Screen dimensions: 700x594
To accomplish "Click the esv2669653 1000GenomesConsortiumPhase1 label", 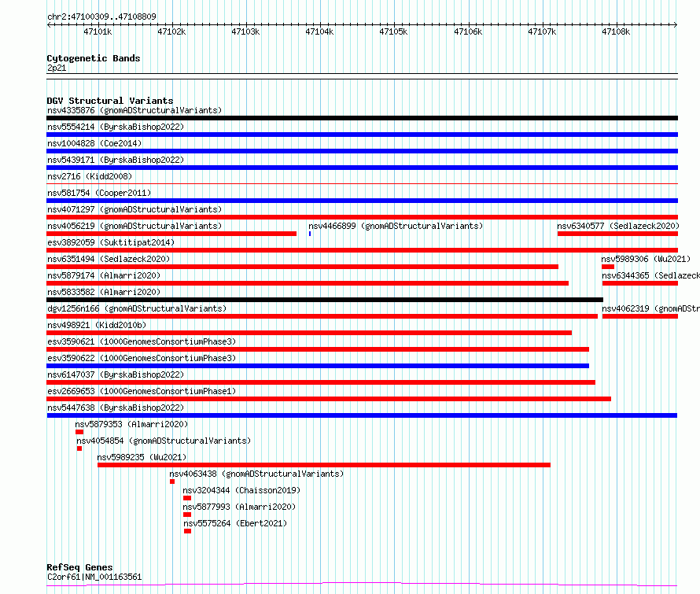I will click(x=142, y=391).
